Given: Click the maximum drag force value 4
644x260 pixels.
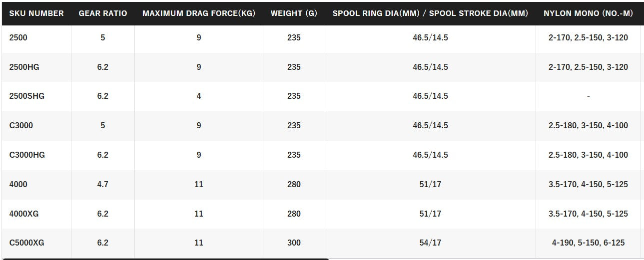Looking at the screenshot, I should click(199, 96).
